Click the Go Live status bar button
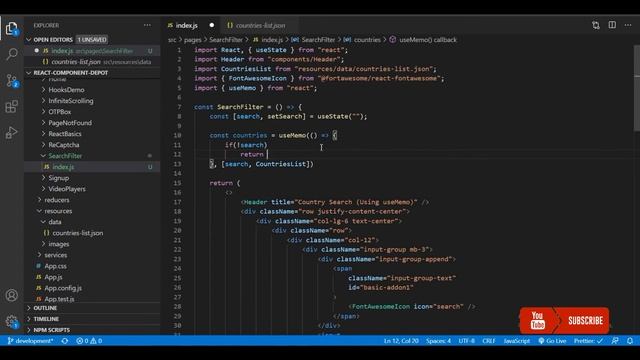 point(552,341)
